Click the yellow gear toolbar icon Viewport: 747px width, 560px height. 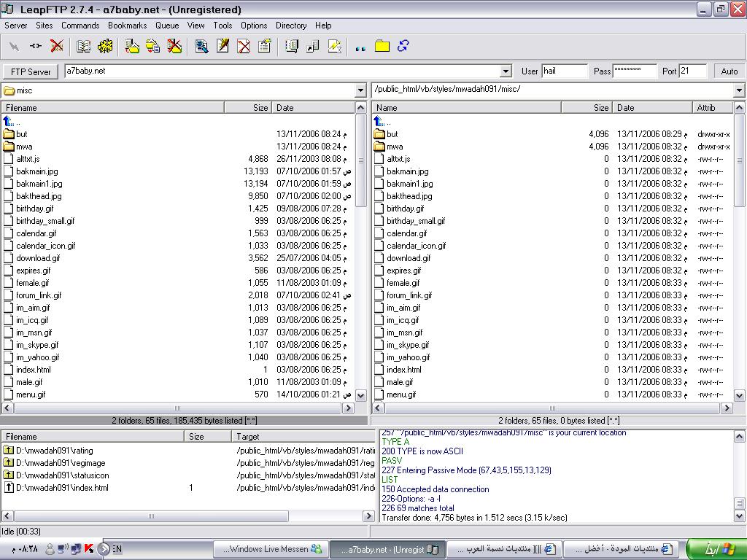coord(105,46)
